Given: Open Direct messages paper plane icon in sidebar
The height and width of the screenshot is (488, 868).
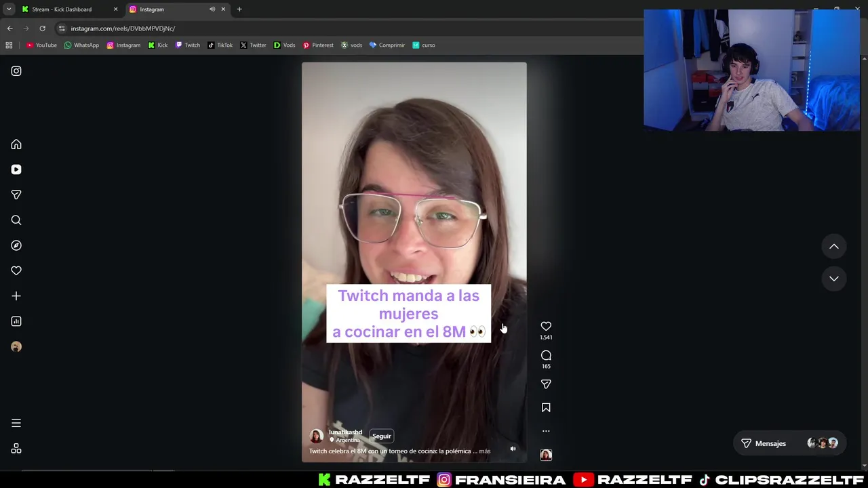Looking at the screenshot, I should click(16, 195).
